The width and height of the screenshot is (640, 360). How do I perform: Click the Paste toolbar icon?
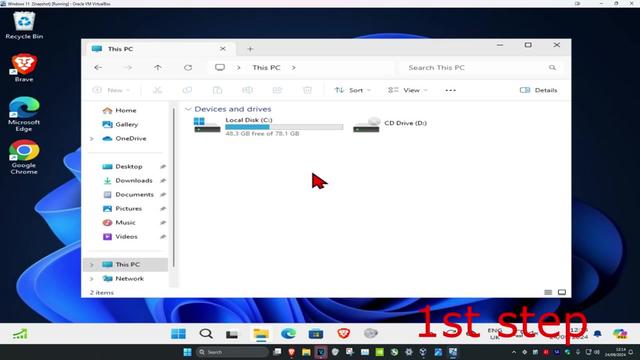tap(217, 90)
